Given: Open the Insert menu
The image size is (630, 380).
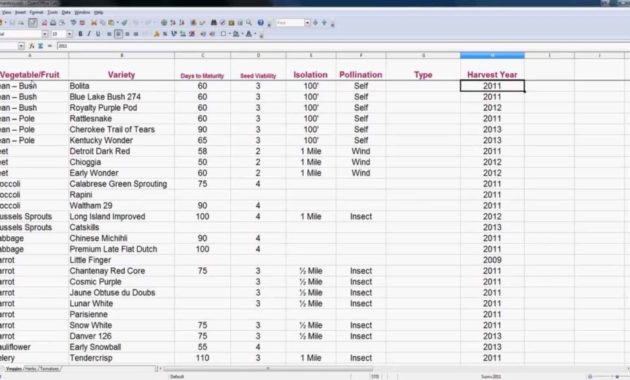Looking at the screenshot, I should tap(20, 12).
